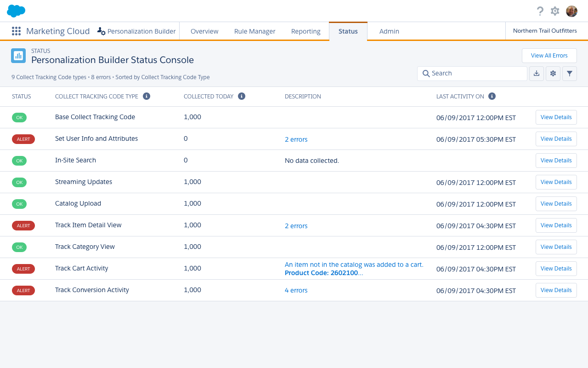View Details for Base Collect Tracking Code
This screenshot has width=588, height=368.
(556, 117)
